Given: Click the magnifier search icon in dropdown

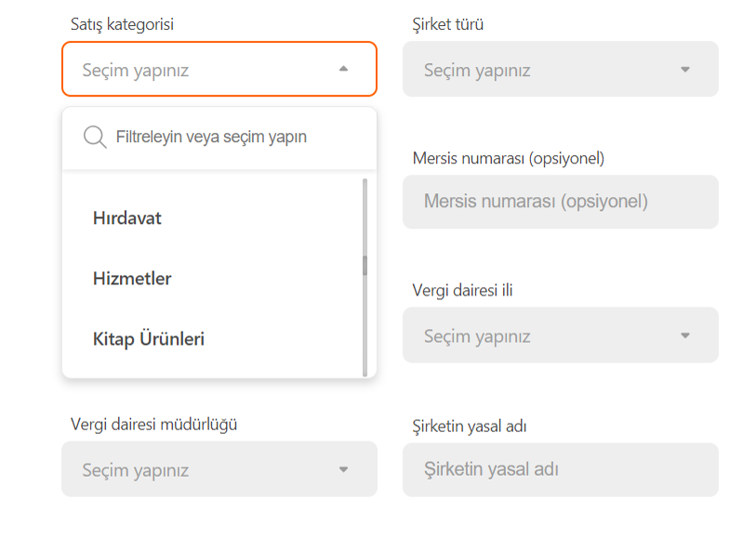Looking at the screenshot, I should pyautogui.click(x=95, y=138).
